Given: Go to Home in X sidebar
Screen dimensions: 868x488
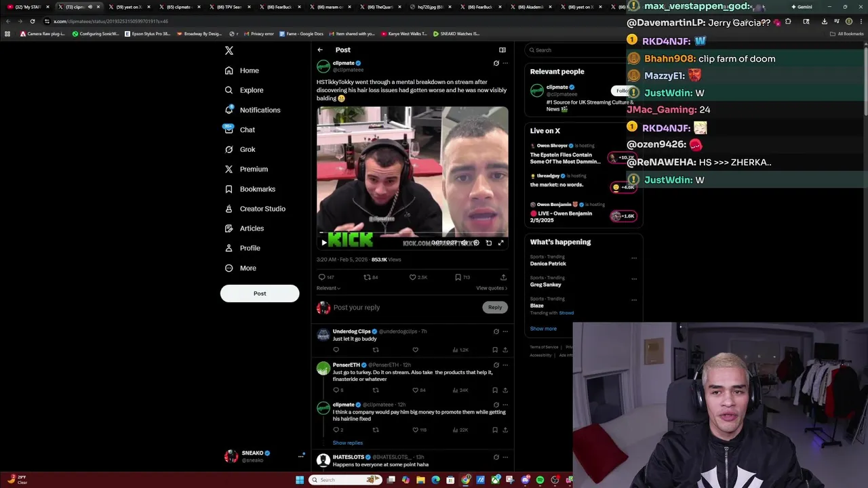Looking at the screenshot, I should [x=242, y=70].
